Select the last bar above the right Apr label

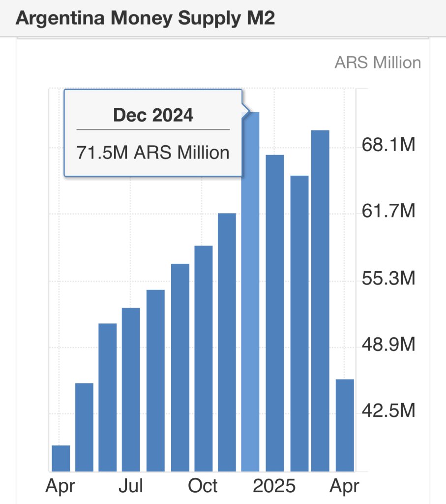(345, 425)
